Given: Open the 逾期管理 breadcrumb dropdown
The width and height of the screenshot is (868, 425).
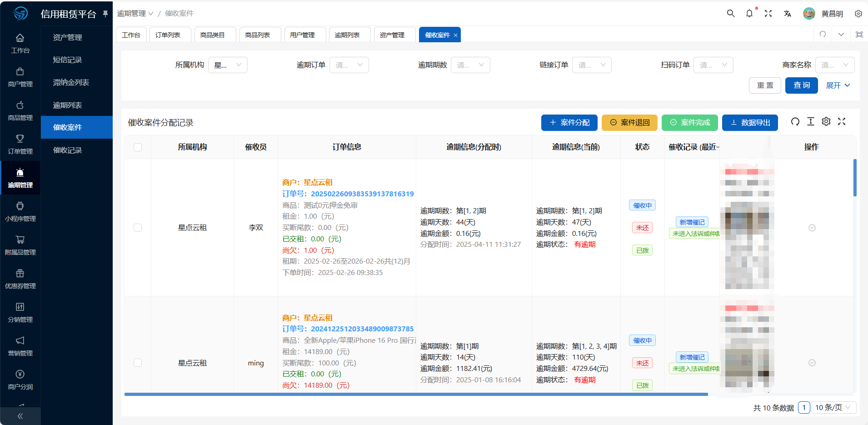Looking at the screenshot, I should tap(135, 14).
